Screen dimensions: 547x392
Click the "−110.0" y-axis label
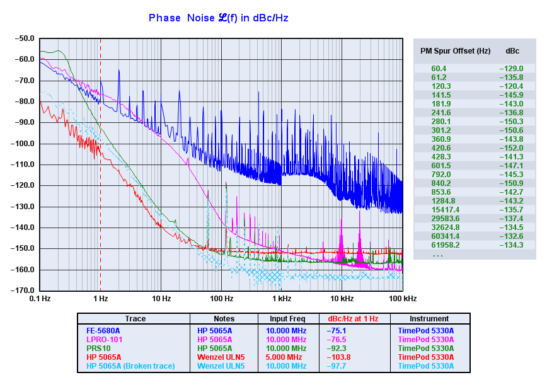[x=23, y=164]
